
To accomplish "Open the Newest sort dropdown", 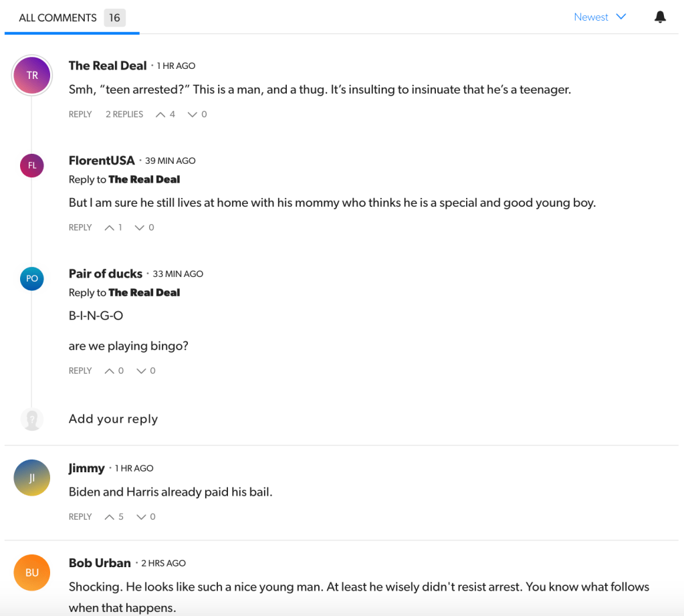I will [x=600, y=17].
